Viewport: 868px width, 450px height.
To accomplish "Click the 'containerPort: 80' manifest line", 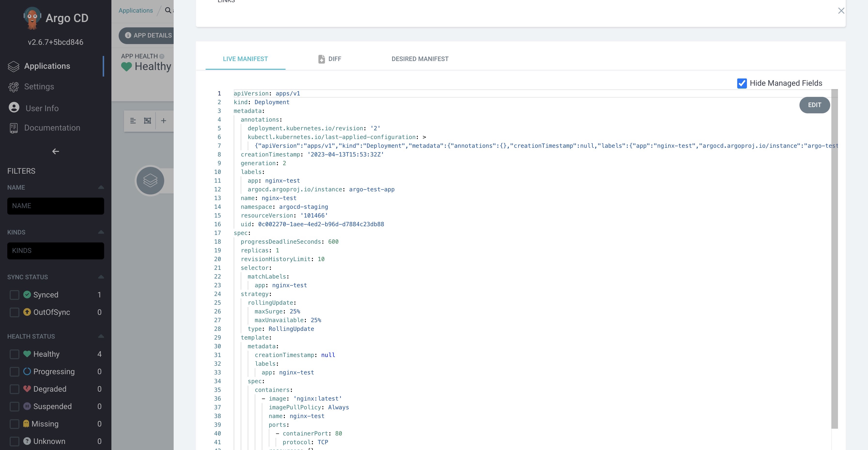I will point(309,434).
